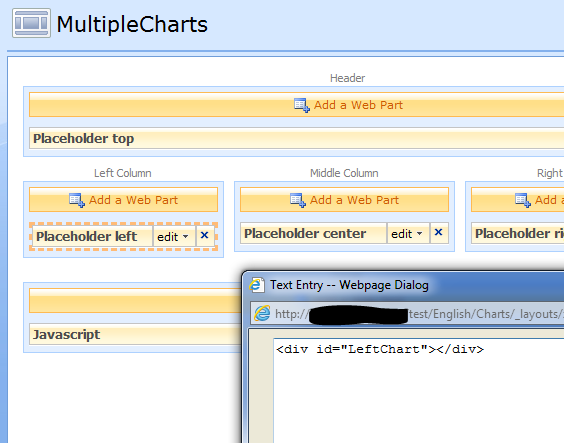Close the Placeholder left web part
The image size is (564, 443).
coord(205,236)
